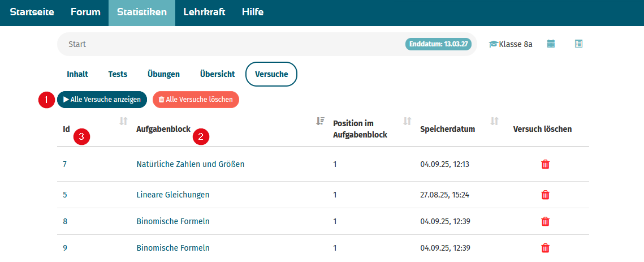Viewport: 644px width, 262px height.
Task: Delete attempt 7 with the trash icon
Action: click(x=545, y=165)
